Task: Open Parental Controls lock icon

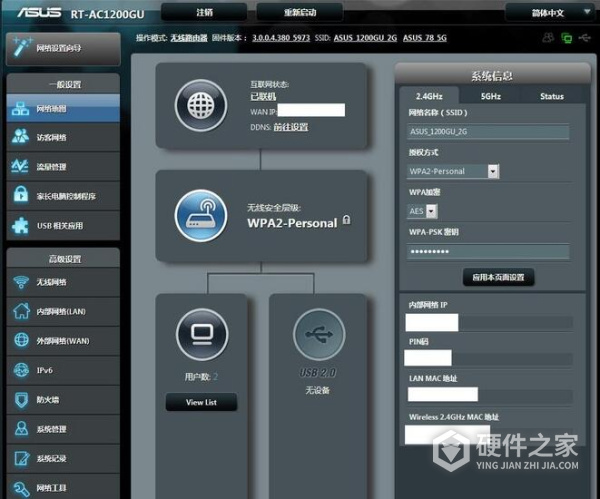Action: click(21, 194)
